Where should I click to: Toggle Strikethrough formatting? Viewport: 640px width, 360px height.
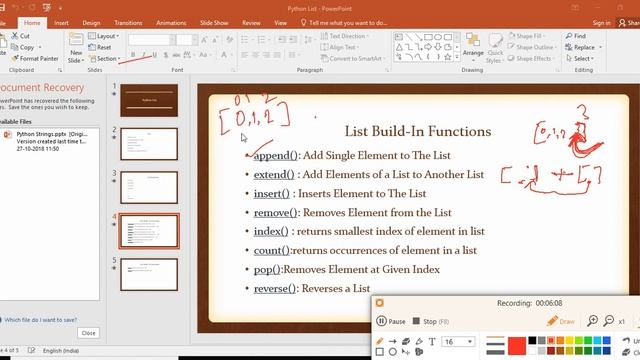(176, 55)
